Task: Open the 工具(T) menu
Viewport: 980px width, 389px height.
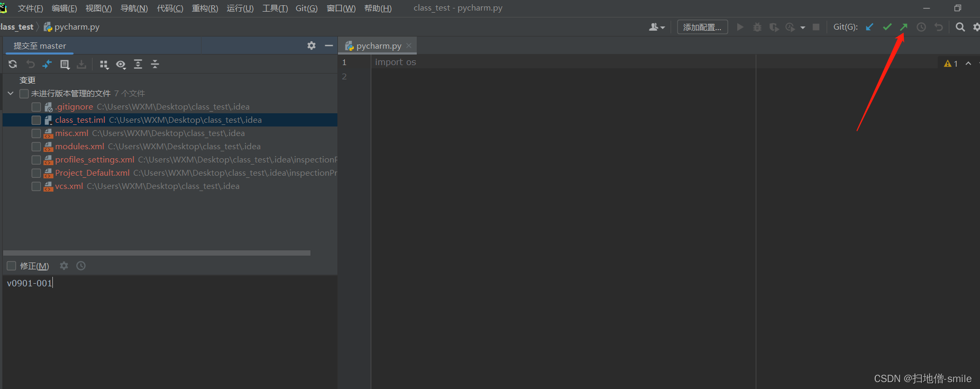Action: [x=275, y=8]
